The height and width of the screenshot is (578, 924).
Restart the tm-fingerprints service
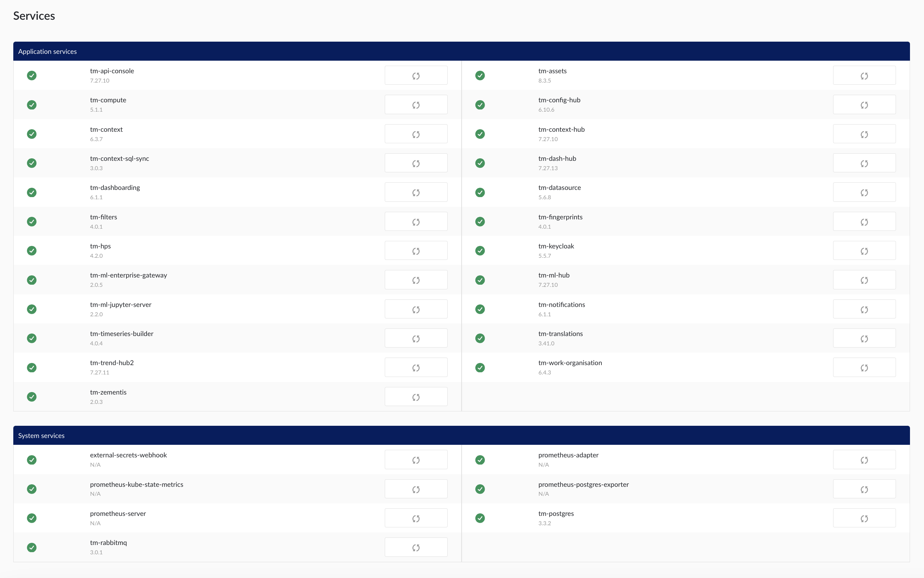pyautogui.click(x=864, y=222)
